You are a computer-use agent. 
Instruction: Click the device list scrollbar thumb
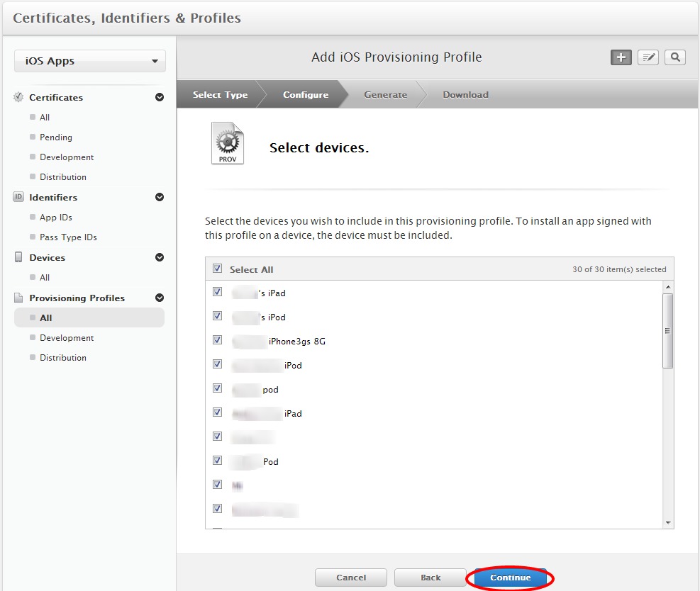click(x=667, y=330)
